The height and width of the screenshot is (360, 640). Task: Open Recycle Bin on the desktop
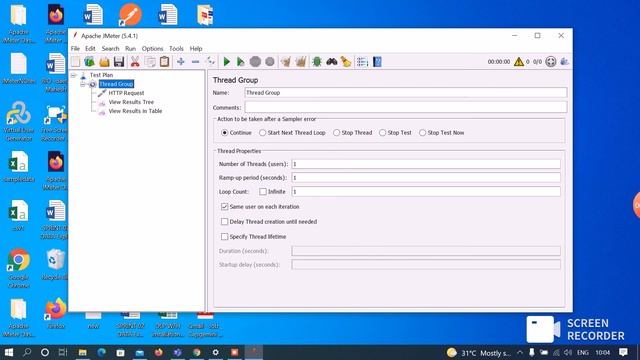[x=56, y=264]
